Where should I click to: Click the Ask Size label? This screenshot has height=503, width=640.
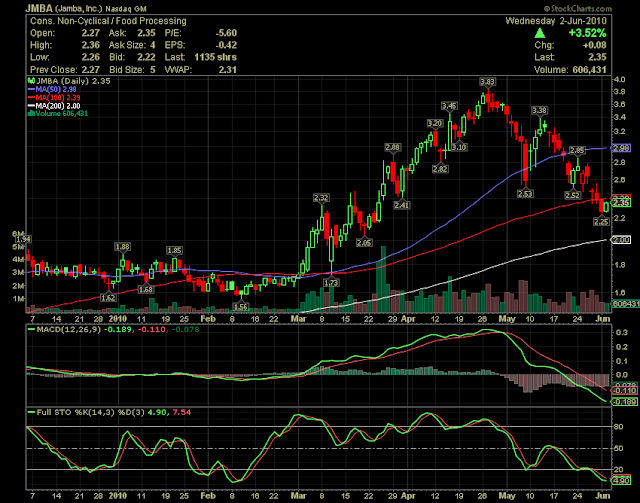[127, 45]
